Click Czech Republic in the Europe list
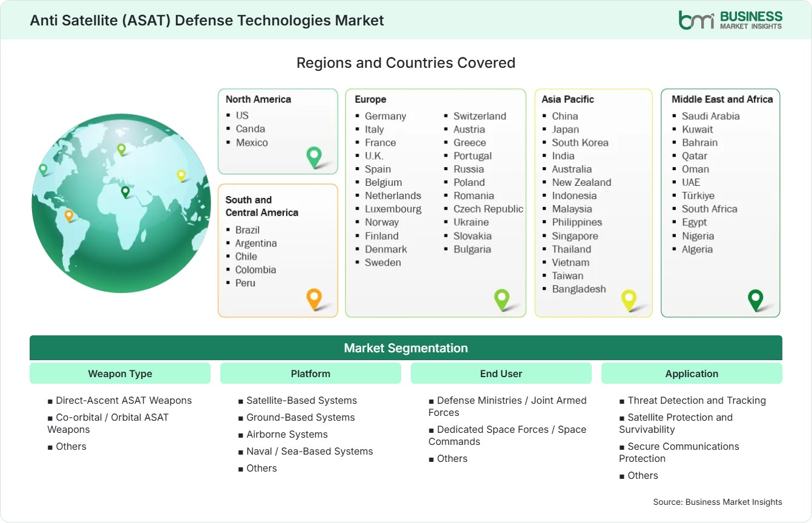The image size is (812, 523). [x=488, y=209]
